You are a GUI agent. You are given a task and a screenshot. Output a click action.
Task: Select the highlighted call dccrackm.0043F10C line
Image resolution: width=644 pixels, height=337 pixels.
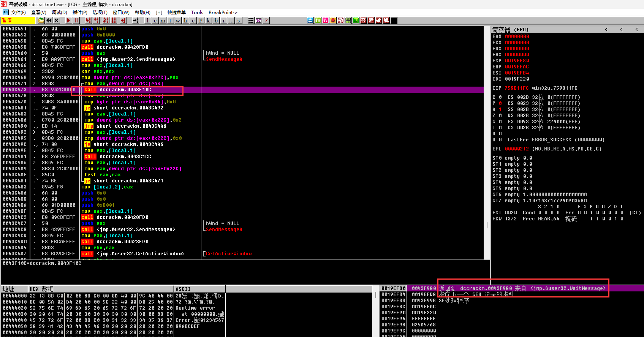click(x=242, y=90)
